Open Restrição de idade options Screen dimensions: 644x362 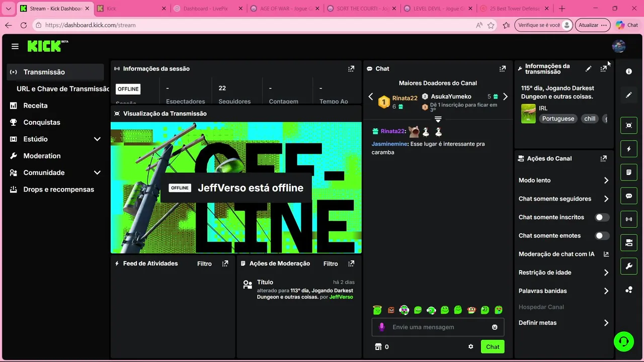pos(563,273)
